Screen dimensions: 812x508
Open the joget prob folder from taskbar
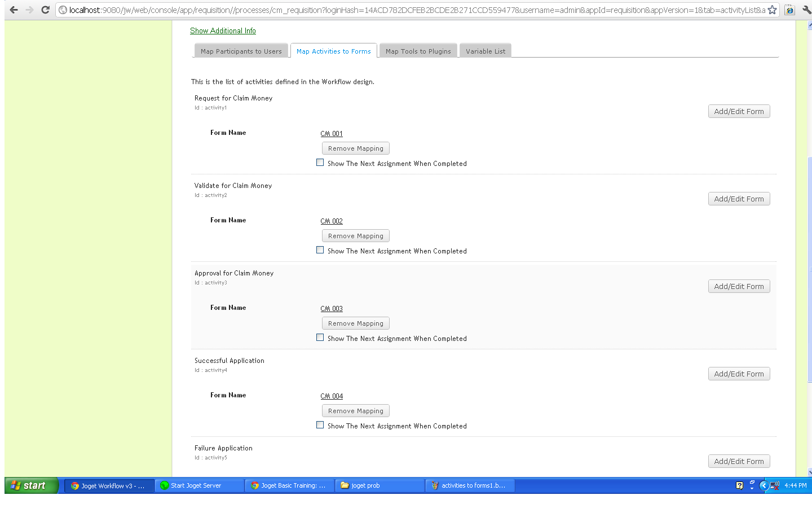pos(379,485)
